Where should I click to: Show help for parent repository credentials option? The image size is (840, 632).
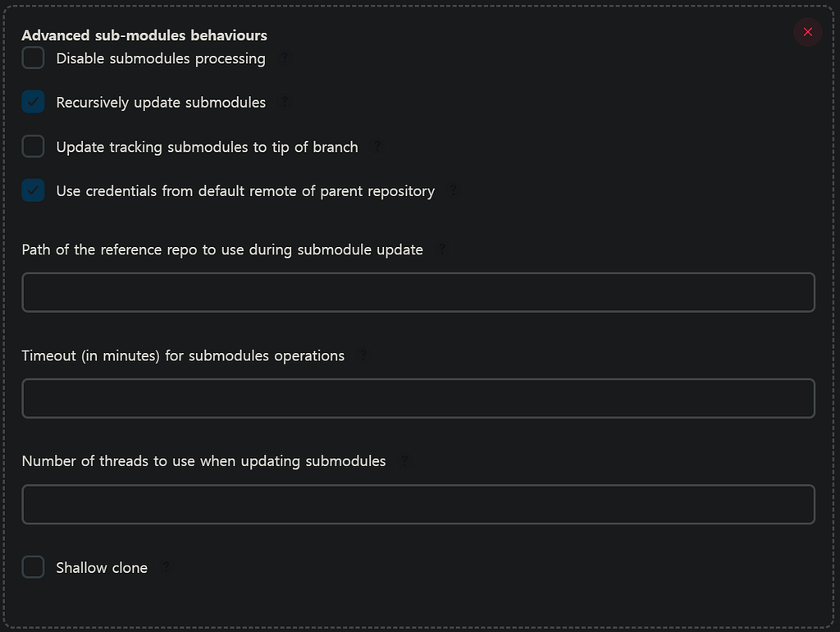454,191
